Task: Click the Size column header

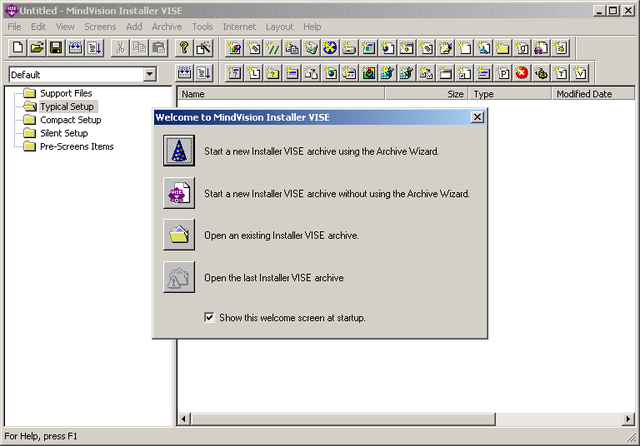Action: [x=426, y=94]
